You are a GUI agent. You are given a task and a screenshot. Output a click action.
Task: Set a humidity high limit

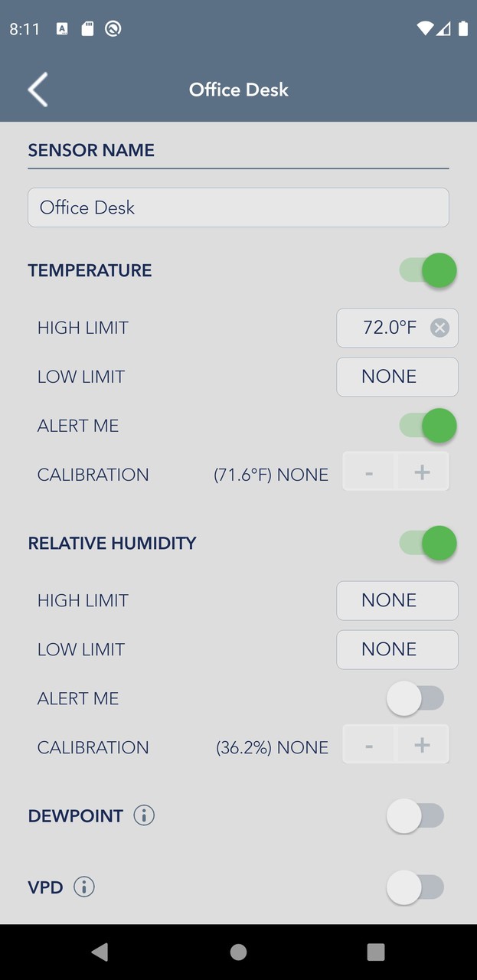pos(397,600)
